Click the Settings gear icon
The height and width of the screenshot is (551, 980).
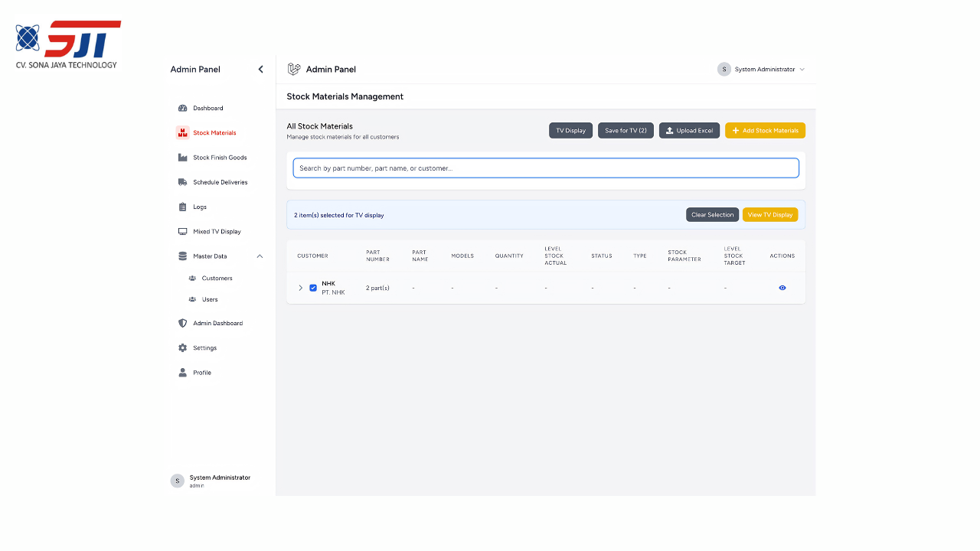(x=182, y=348)
